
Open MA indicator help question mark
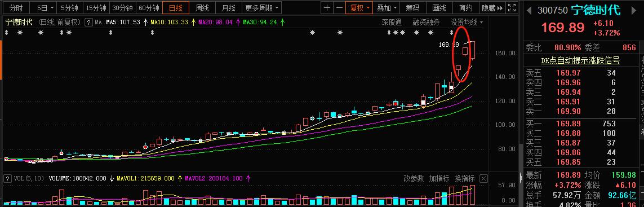[x=88, y=22]
